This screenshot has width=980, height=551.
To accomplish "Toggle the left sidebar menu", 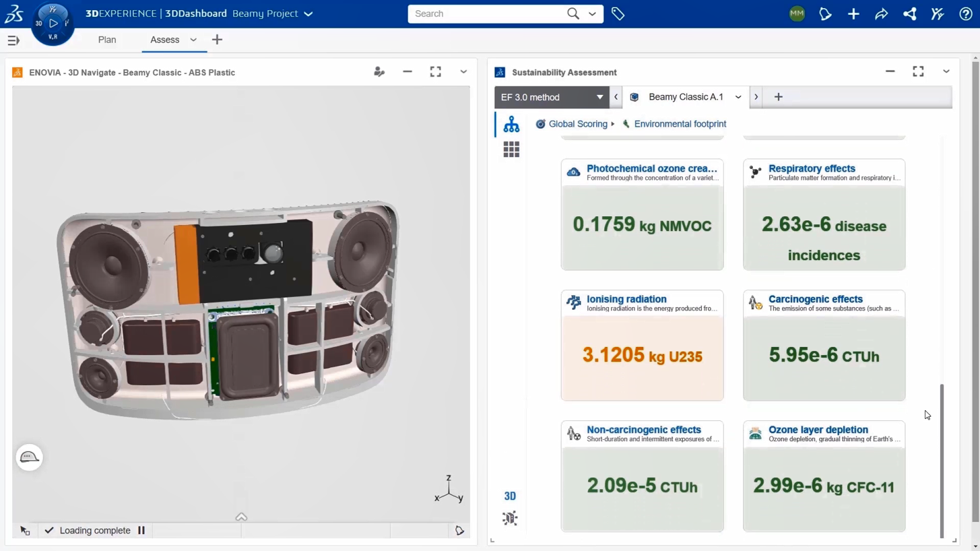I will click(x=13, y=40).
